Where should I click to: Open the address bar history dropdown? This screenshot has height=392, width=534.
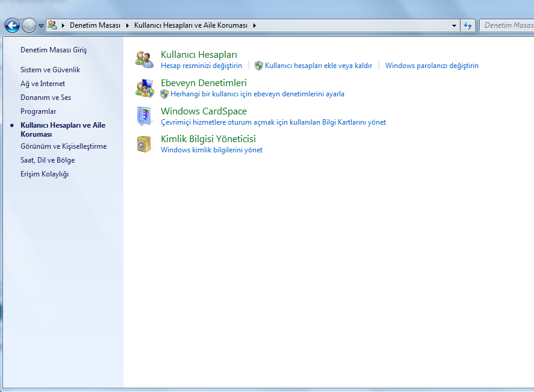(x=454, y=25)
